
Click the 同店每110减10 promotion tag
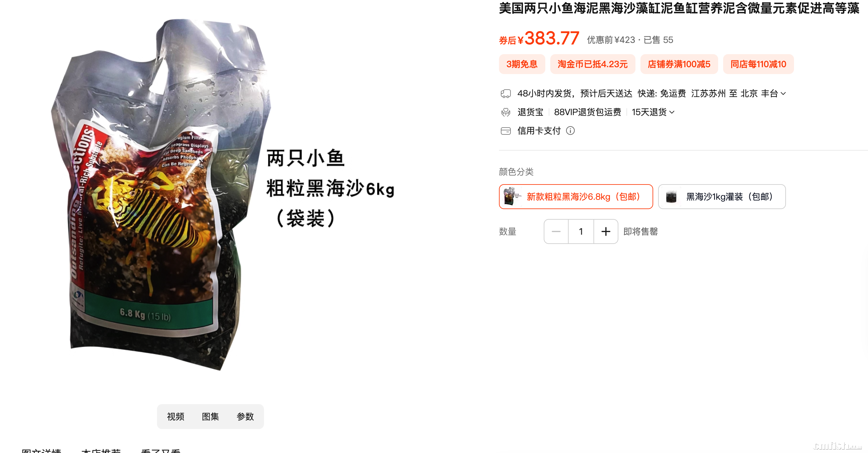coord(758,64)
